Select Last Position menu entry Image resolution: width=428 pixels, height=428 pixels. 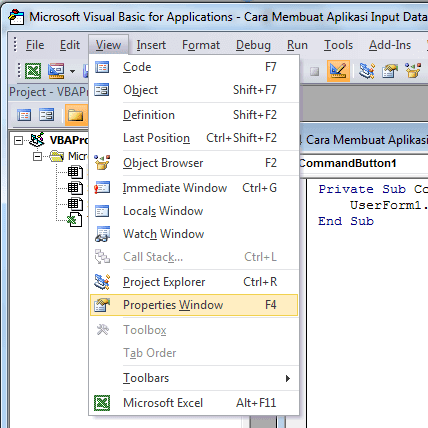tap(194, 138)
